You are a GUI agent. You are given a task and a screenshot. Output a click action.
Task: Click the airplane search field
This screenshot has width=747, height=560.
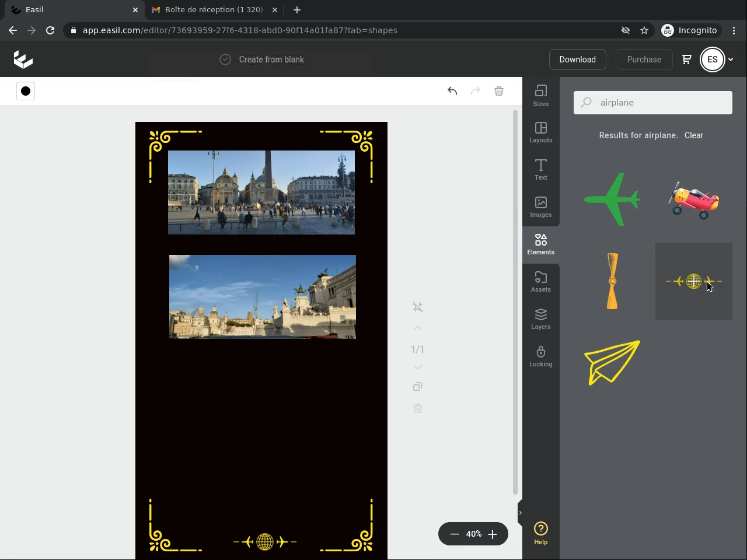click(x=653, y=103)
